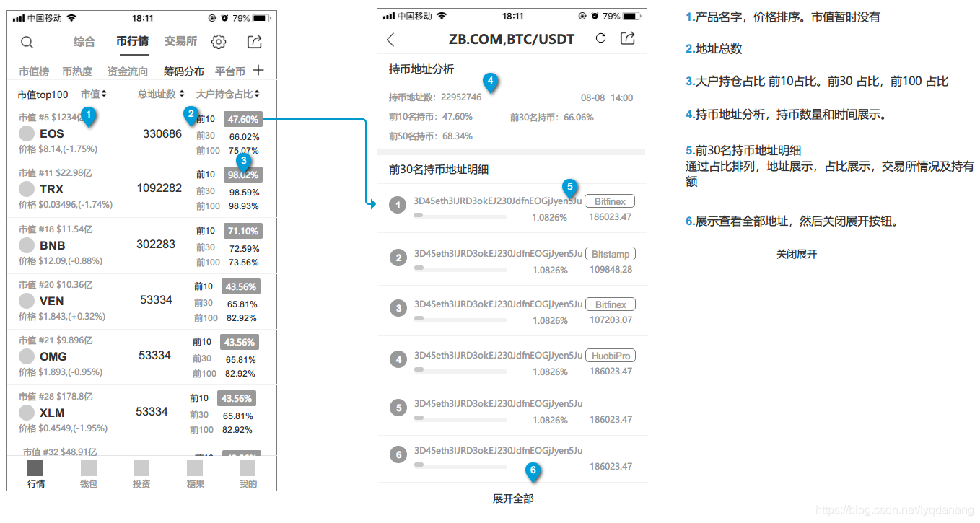Tap TRX 前10 98.02% highlighted badge
Image resolution: width=980 pixels, height=523 pixels.
[243, 175]
